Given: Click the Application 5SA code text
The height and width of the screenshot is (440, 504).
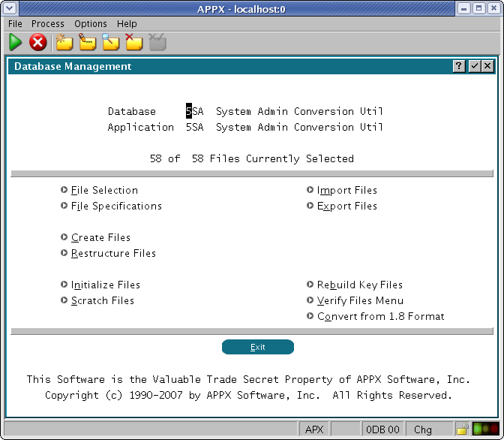Looking at the screenshot, I should coord(195,127).
